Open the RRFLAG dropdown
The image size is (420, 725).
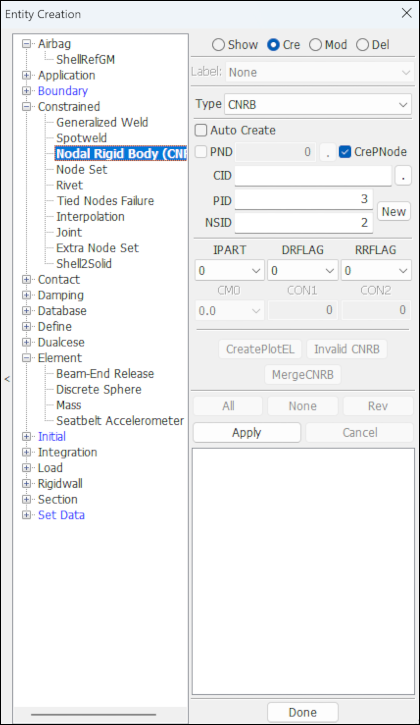tap(376, 270)
